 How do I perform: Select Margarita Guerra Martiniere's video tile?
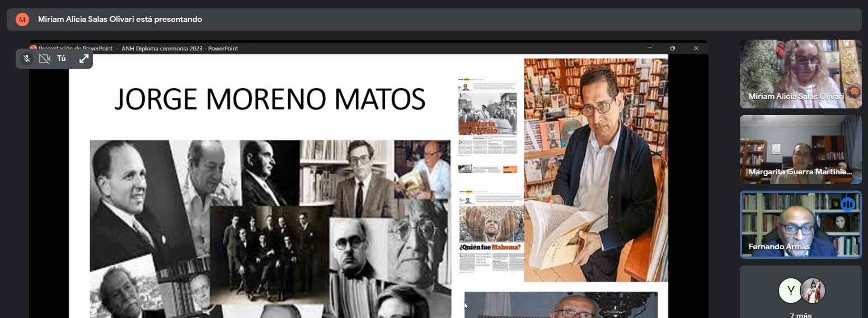pos(800,149)
